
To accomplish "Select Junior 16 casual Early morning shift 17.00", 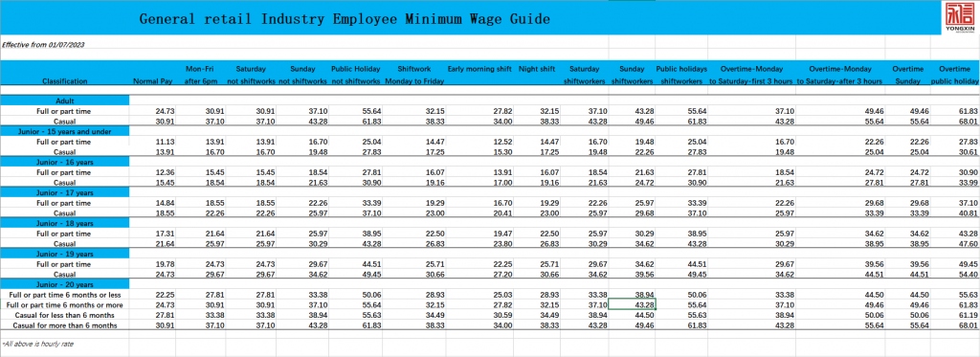I will coord(503,182).
